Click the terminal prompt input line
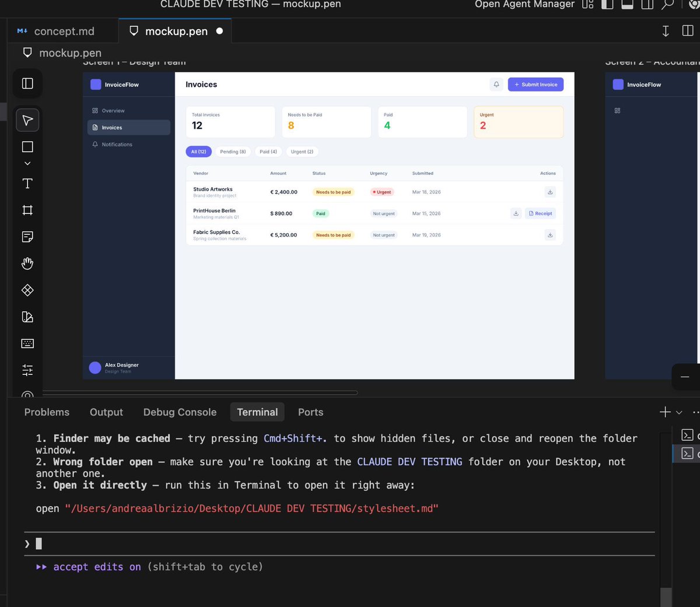Viewport: 700px width, 607px height. coord(339,544)
